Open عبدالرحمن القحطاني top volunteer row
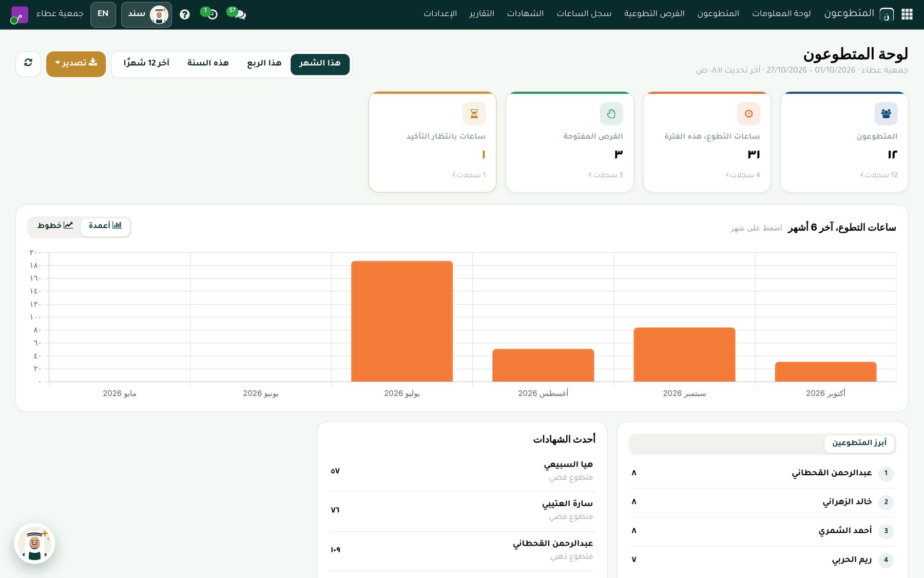 click(762, 473)
